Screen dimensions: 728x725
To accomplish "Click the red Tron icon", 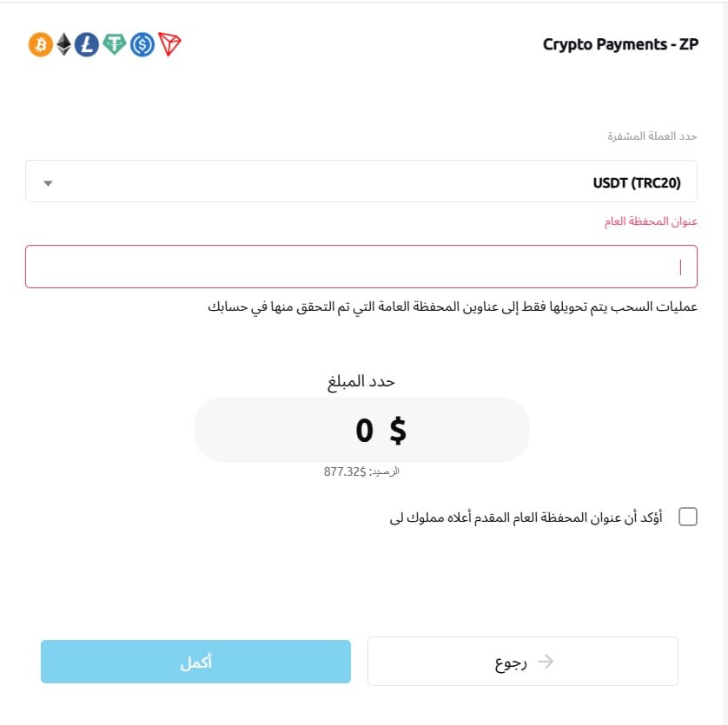I will (x=170, y=44).
